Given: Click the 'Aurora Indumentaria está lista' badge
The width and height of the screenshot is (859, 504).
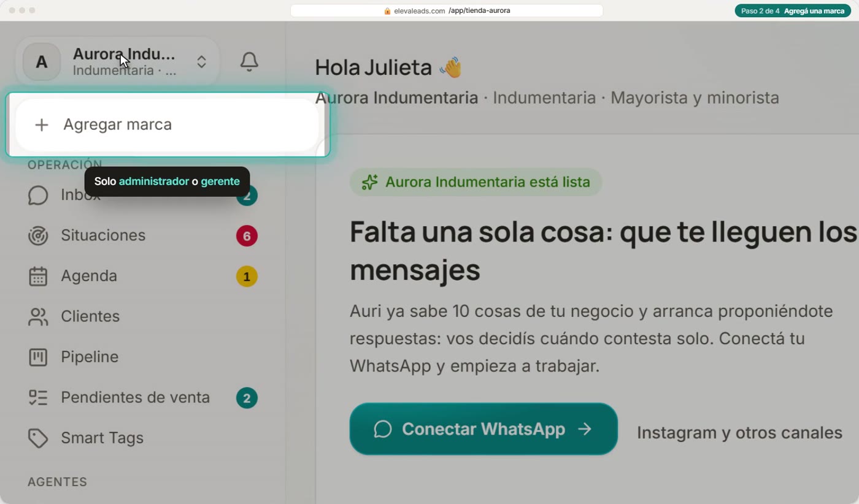Looking at the screenshot, I should click(x=476, y=182).
